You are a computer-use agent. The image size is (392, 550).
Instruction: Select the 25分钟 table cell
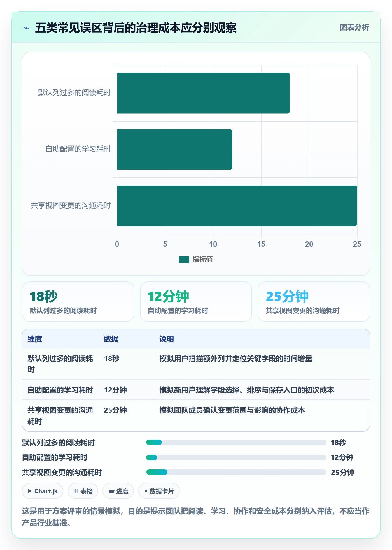click(115, 410)
